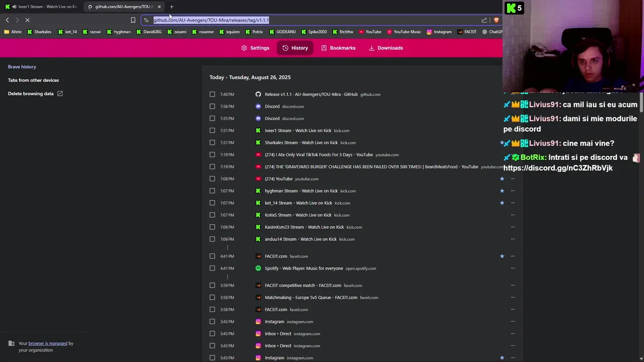
Task: Switch to the Downloads tab
Action: click(x=386, y=48)
